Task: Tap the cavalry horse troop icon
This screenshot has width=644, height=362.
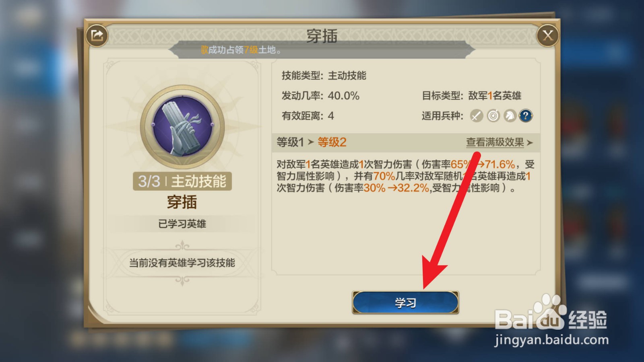Action: 510,116
